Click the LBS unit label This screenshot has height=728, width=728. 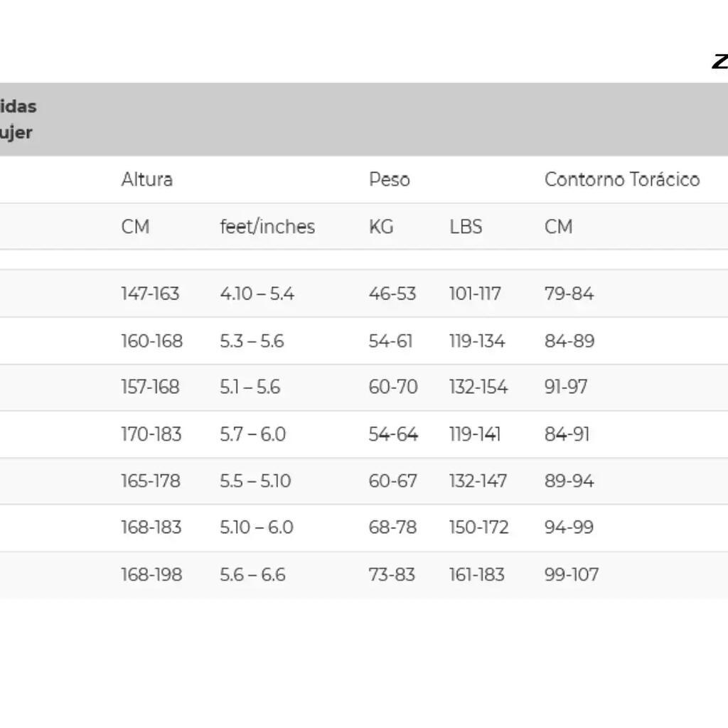click(466, 227)
